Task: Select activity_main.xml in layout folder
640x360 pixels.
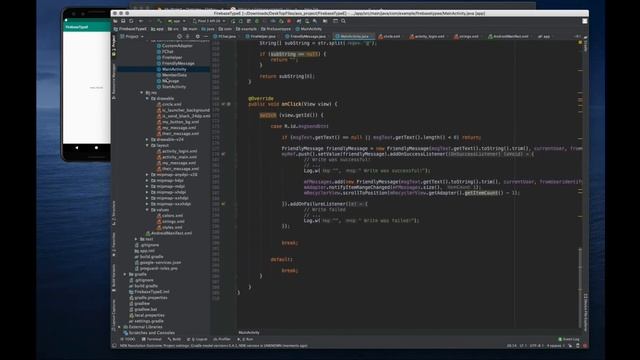Action: click(x=176, y=157)
